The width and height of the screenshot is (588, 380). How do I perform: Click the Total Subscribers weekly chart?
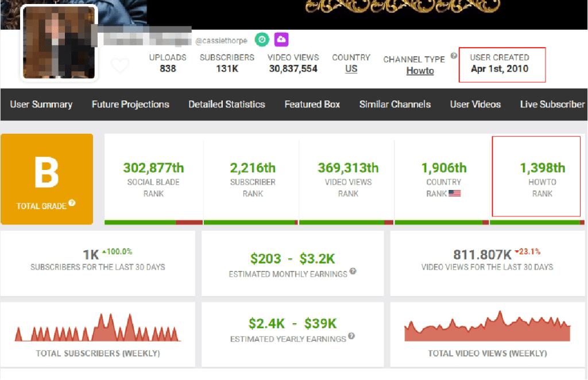click(x=98, y=329)
